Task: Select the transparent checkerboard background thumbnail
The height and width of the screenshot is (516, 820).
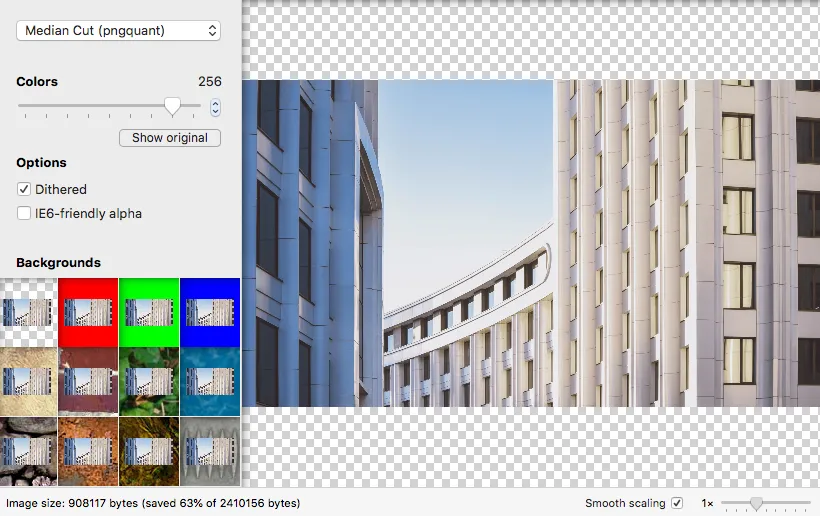Action: point(28,312)
